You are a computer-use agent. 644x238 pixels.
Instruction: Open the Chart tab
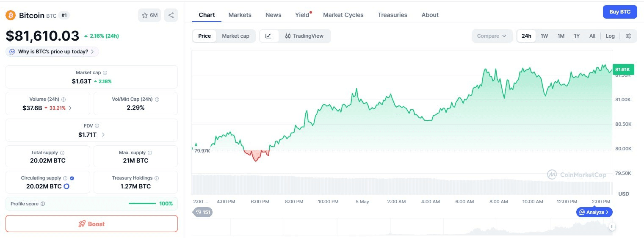(207, 15)
